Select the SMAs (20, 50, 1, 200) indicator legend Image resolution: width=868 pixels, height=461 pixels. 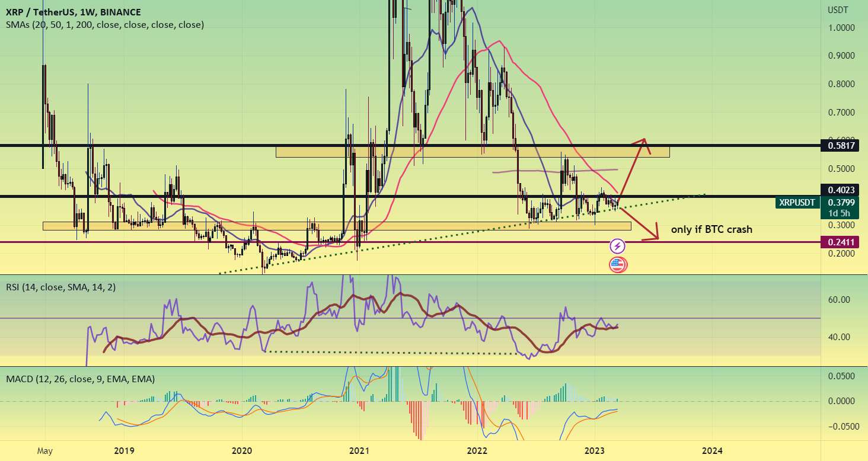106,25
